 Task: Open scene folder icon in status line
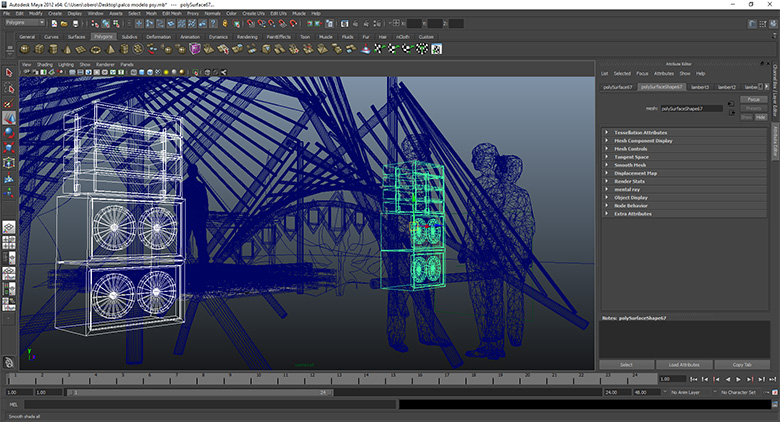point(64,23)
